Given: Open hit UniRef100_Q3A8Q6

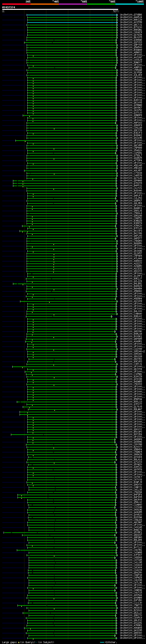Looking at the screenshot, I should [x=131, y=40].
